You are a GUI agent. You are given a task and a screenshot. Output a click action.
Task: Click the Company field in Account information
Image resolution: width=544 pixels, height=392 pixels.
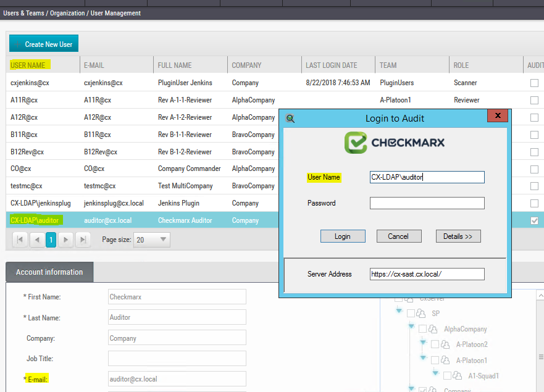coord(177,338)
